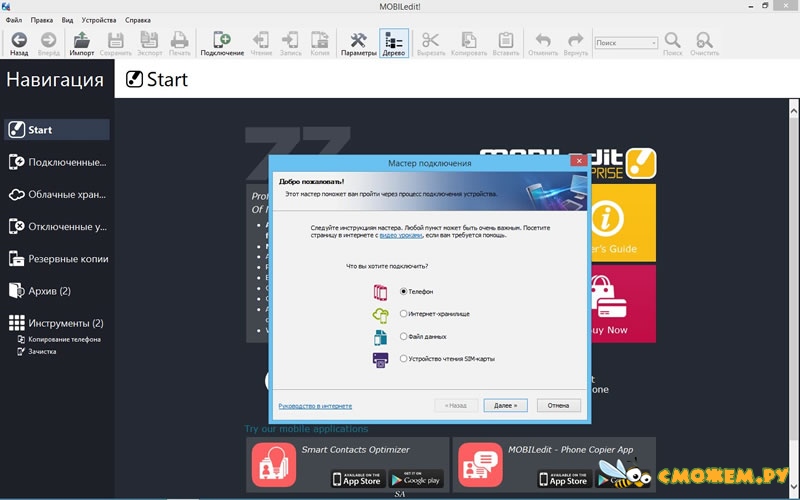
Task: Open Резервные копии in navigation
Action: point(57,259)
